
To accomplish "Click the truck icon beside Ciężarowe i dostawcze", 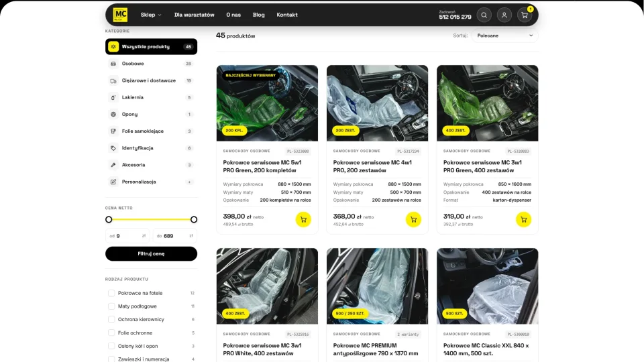I will tap(113, 81).
